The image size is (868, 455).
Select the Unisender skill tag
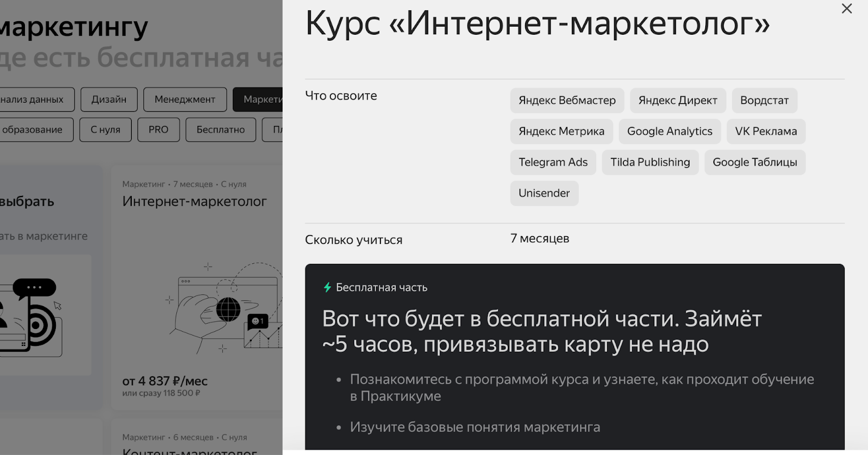tap(544, 193)
